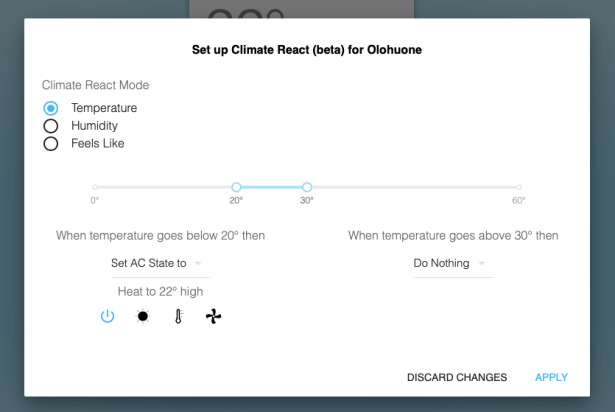The image size is (615, 412).
Task: Click the Heat to 22° high summary
Action: coord(160,291)
